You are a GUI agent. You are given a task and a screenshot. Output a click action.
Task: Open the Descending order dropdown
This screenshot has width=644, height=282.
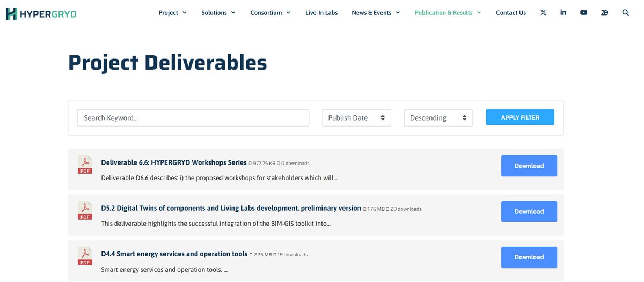pos(438,118)
